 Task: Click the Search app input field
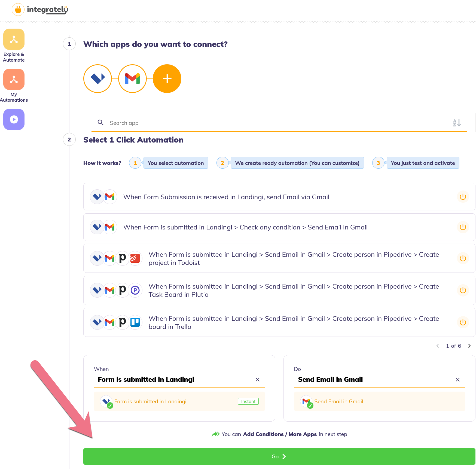(272, 123)
